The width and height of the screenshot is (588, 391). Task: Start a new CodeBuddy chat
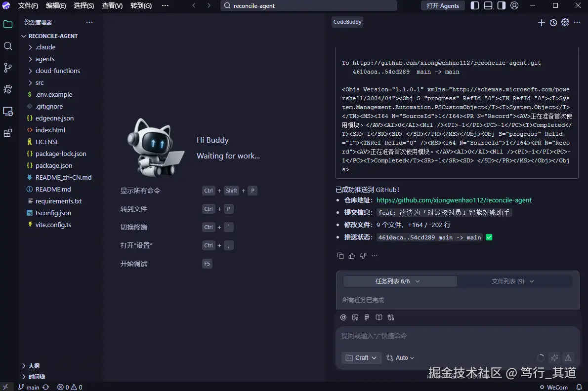pyautogui.click(x=541, y=23)
